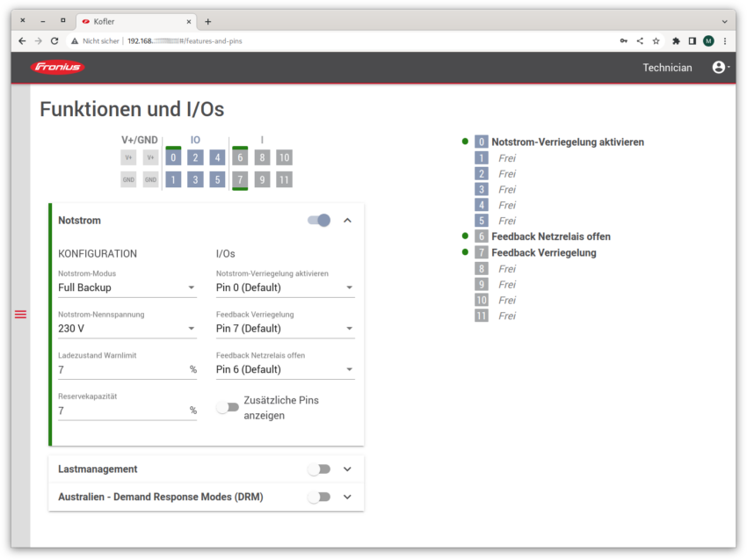This screenshot has height=560, width=747.
Task: Click pin 11 in the pin diagram
Action: coord(283,179)
